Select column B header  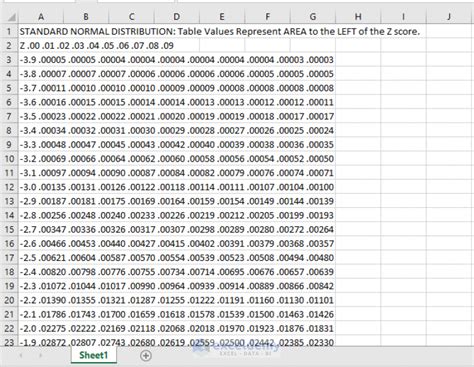tap(86, 16)
